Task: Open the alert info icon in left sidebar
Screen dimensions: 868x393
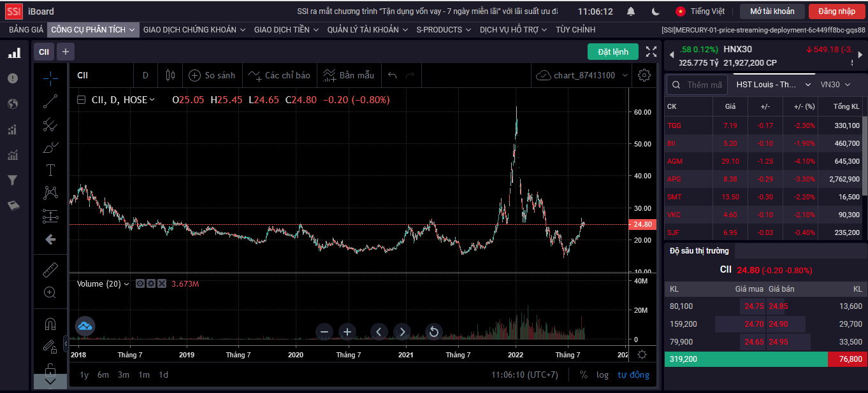Action: 13,78
